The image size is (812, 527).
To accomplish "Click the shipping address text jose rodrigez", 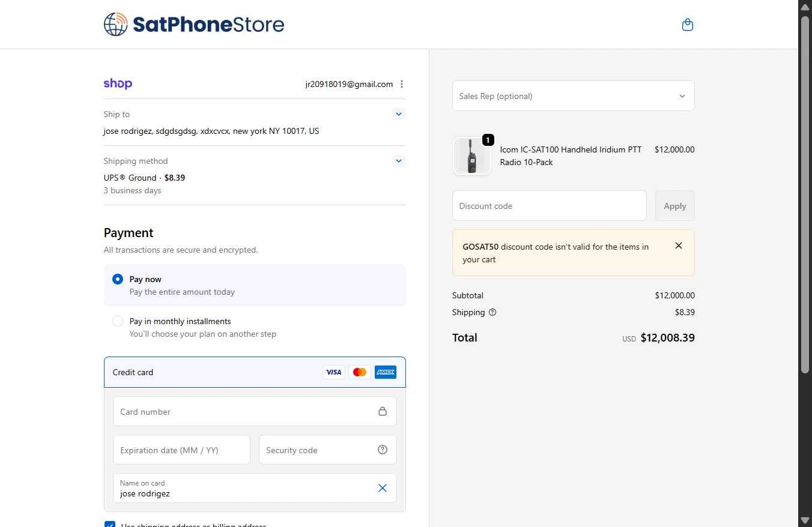I will point(211,131).
